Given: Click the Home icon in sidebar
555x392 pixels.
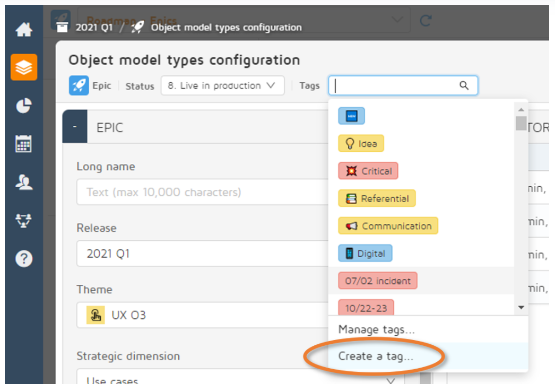Looking at the screenshot, I should point(24,30).
